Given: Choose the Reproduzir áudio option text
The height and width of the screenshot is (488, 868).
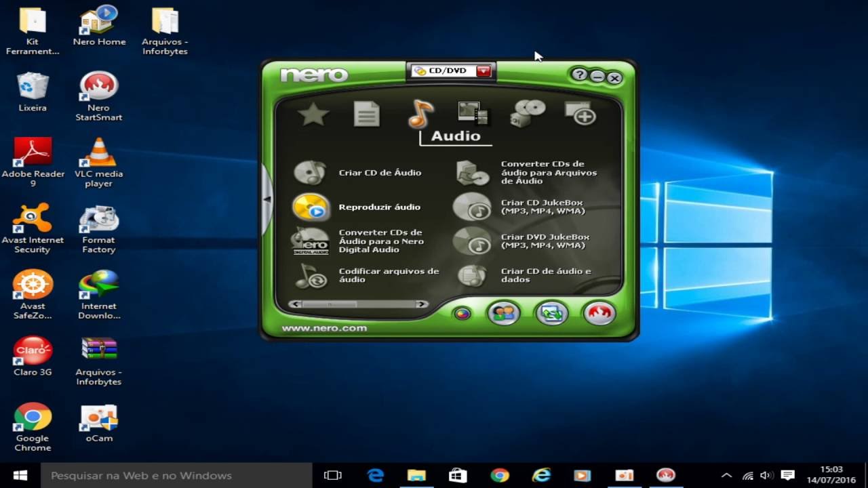Looking at the screenshot, I should pyautogui.click(x=380, y=207).
